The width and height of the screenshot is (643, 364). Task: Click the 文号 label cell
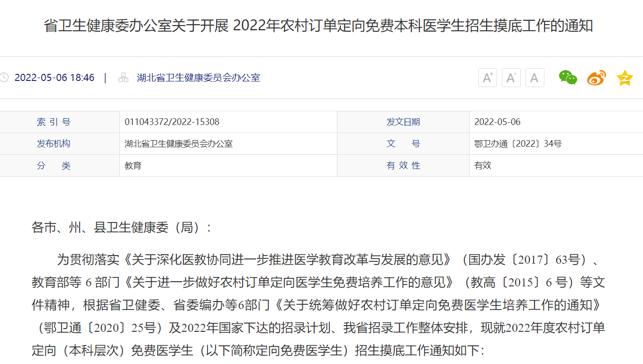tap(403, 144)
